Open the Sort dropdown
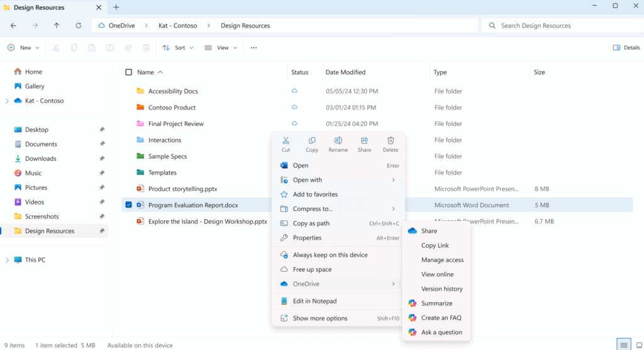Image resolution: width=644 pixels, height=350 pixels. coord(178,48)
